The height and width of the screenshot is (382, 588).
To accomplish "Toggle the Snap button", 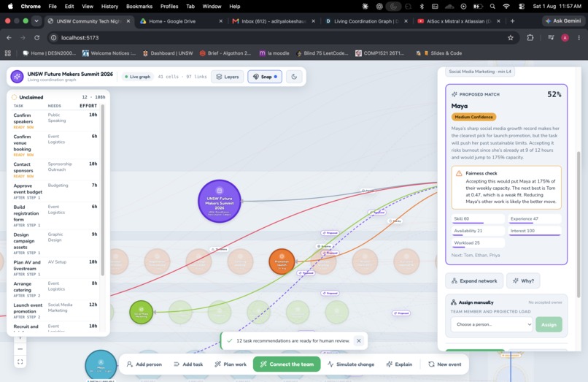I will (x=265, y=77).
